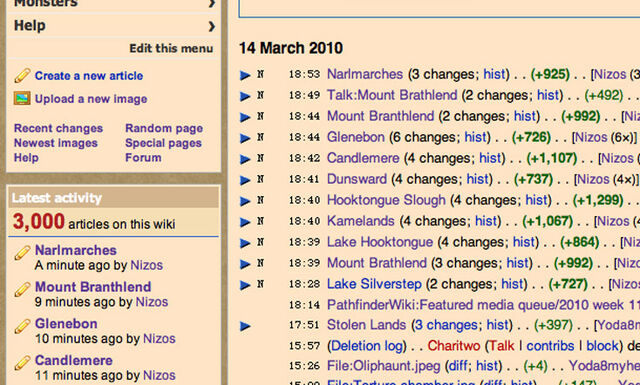Image resolution: width=640 pixels, height=385 pixels.
Task: Open Lake Silverstep article
Action: (374, 284)
